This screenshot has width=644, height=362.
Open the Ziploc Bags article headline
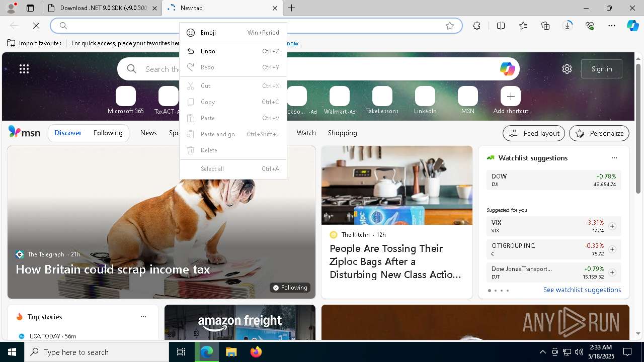[395, 261]
